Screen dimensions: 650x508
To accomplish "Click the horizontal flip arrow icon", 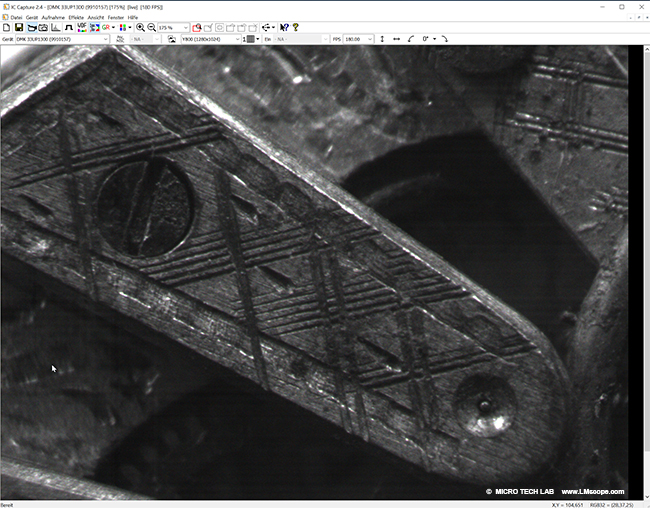I will coord(397,39).
